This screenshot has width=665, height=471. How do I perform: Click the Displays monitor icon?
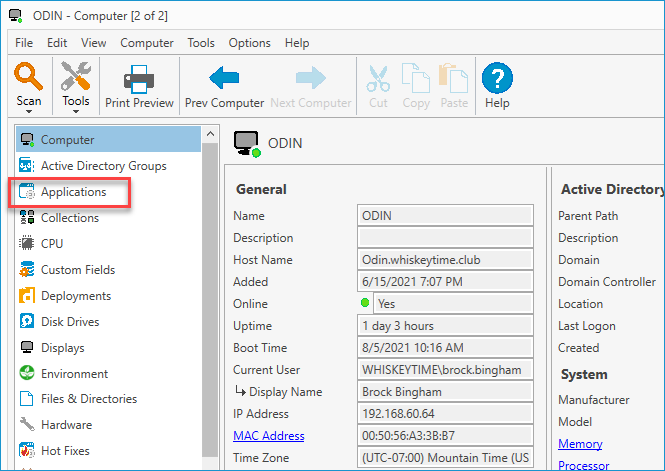(27, 347)
